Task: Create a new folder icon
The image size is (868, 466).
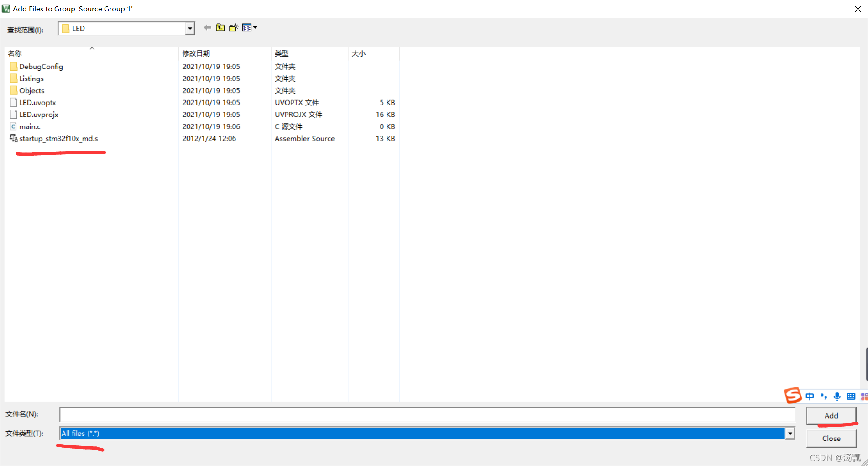Action: [234, 28]
